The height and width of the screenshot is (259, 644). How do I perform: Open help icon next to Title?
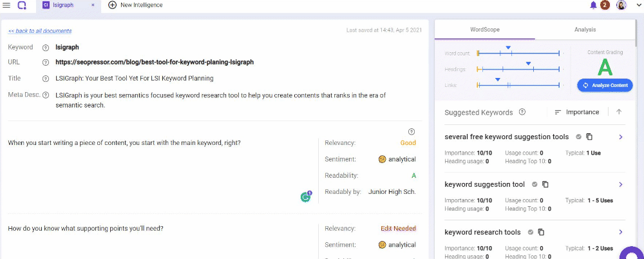(x=46, y=79)
